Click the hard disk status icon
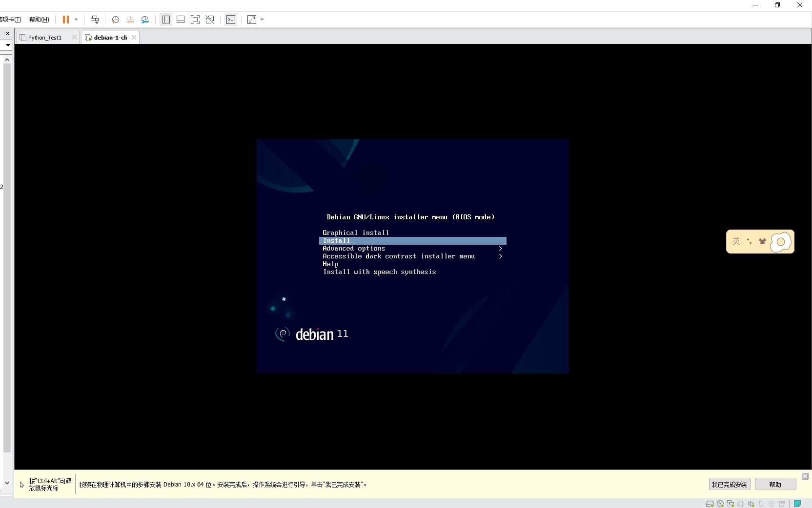 click(710, 504)
